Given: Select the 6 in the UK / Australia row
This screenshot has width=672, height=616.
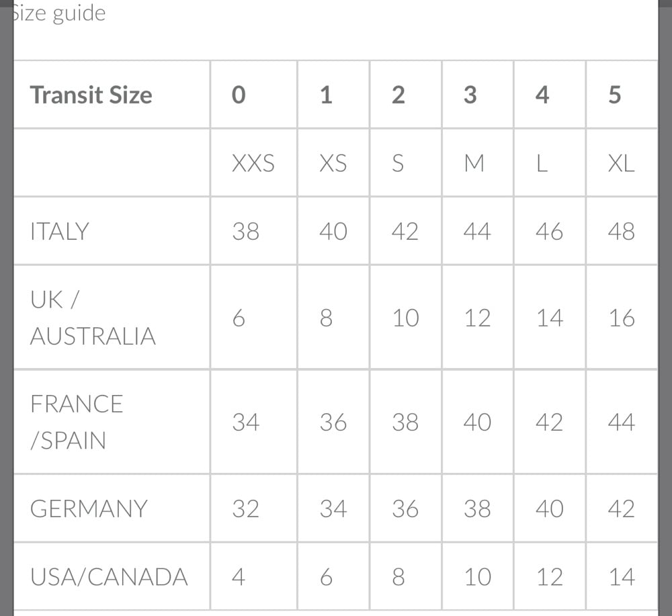Looking at the screenshot, I should pyautogui.click(x=239, y=318).
